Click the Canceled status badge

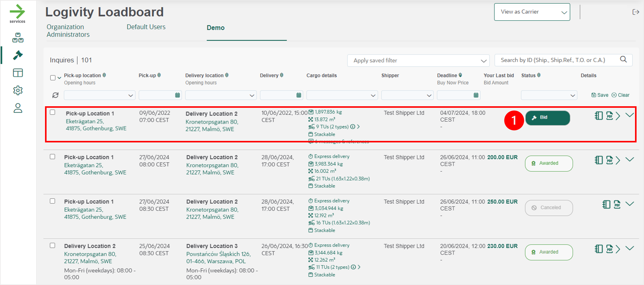point(549,208)
